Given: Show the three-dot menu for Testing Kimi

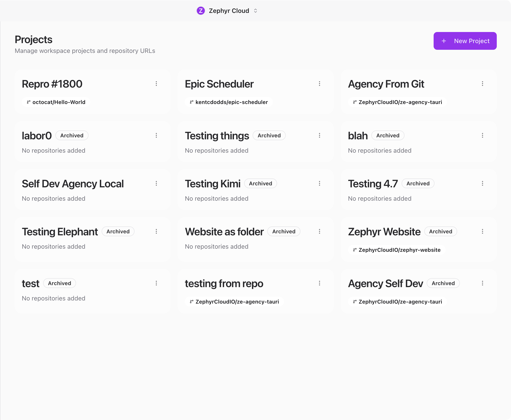Looking at the screenshot, I should (x=320, y=183).
